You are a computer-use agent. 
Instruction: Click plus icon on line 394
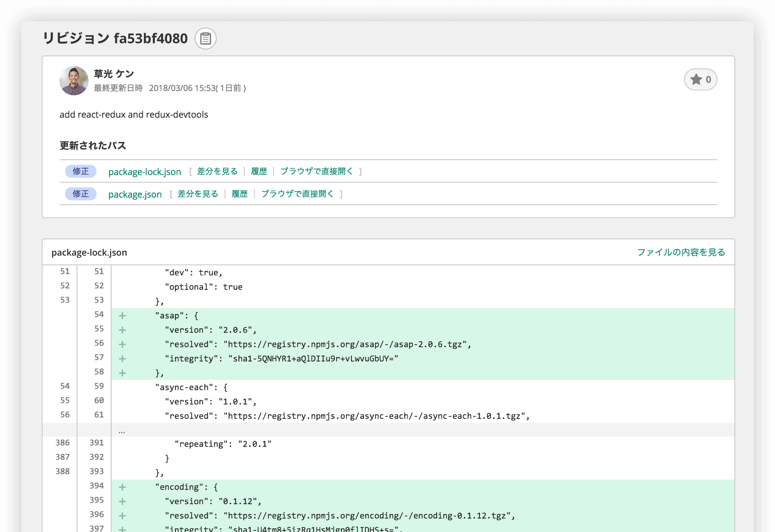(x=122, y=487)
